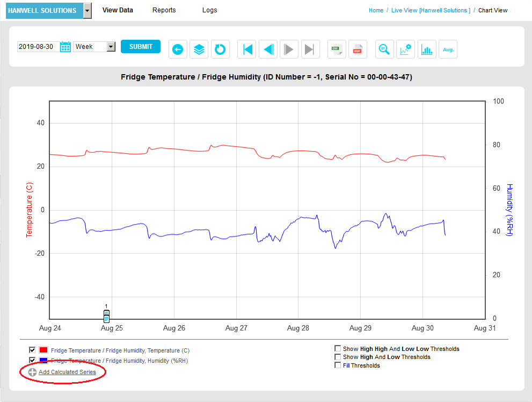
Task: Click the Add Calculated Series link
Action: pos(67,372)
